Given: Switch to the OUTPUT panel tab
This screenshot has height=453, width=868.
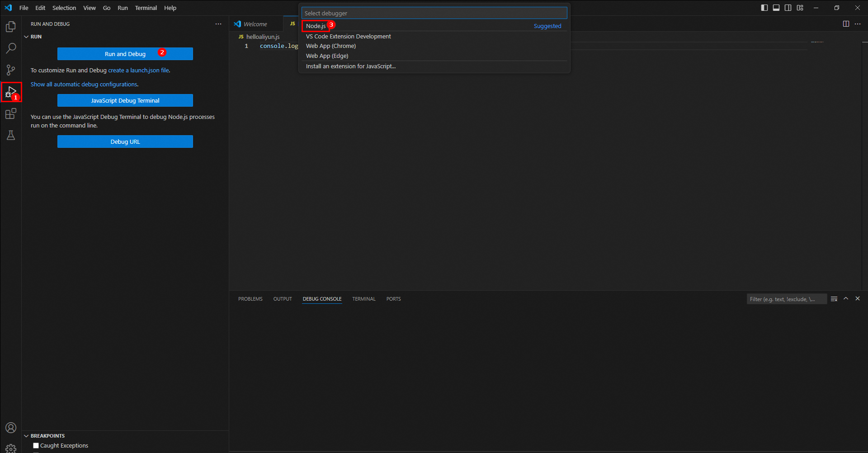Looking at the screenshot, I should tap(283, 299).
